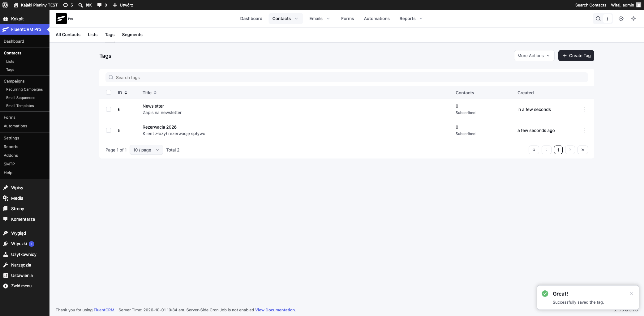Open the View Documentation link
The image size is (644, 316).
pos(275,310)
